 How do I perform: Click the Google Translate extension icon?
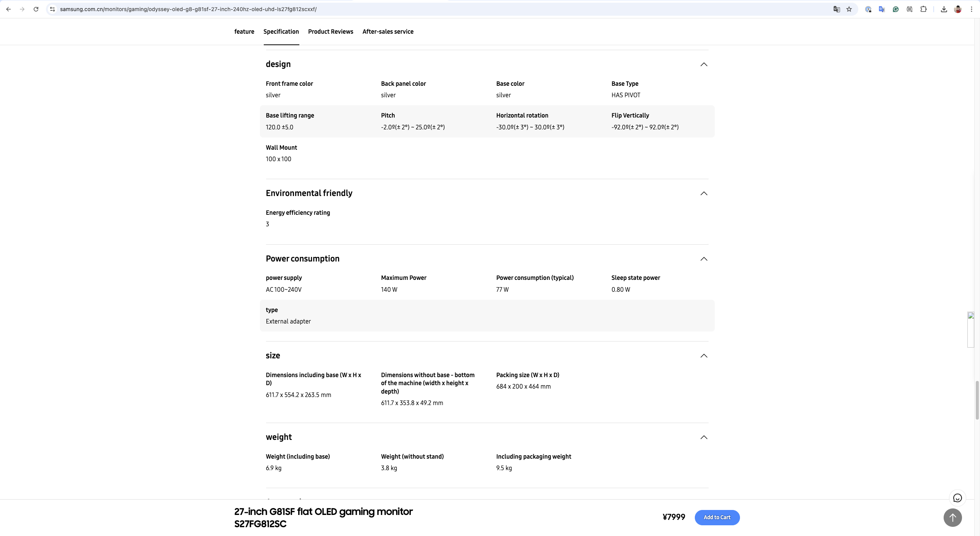[x=882, y=9]
